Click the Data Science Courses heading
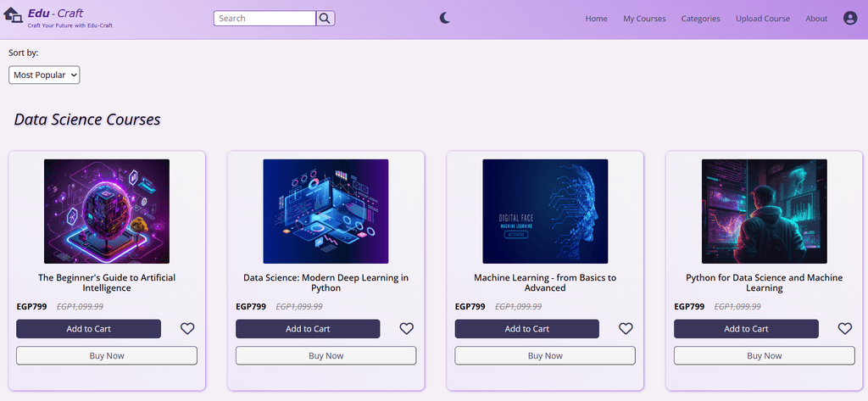 [87, 119]
